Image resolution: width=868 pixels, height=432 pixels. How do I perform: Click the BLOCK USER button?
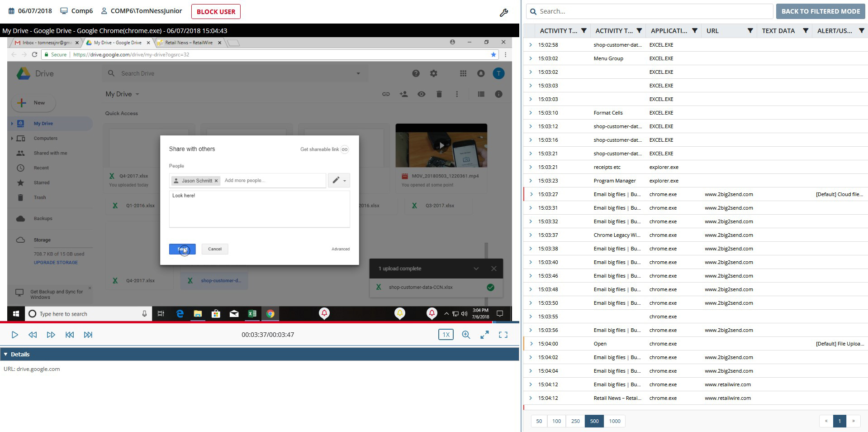216,11
